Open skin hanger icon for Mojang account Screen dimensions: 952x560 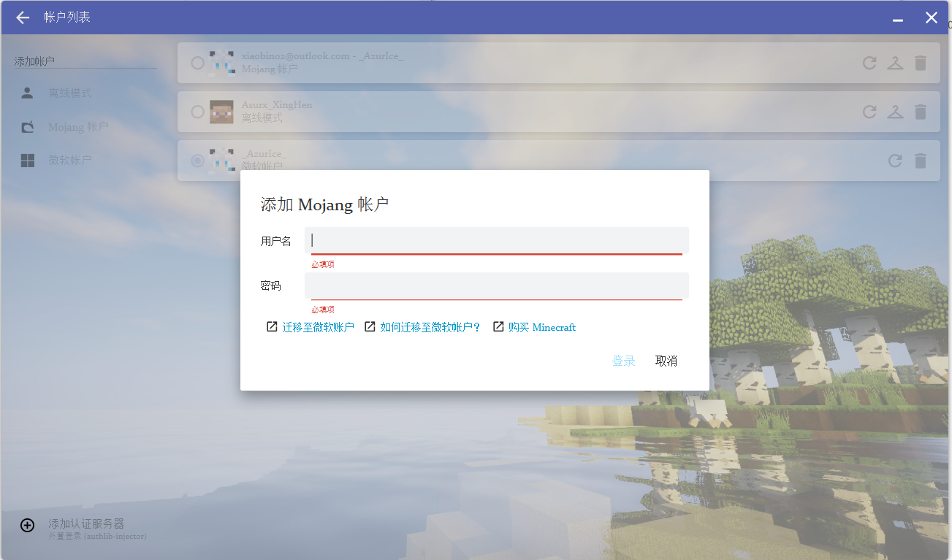pyautogui.click(x=895, y=63)
